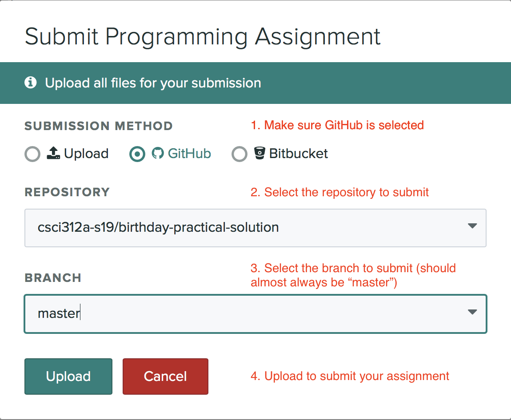
Task: Click the teal Upload button
Action: tap(68, 376)
